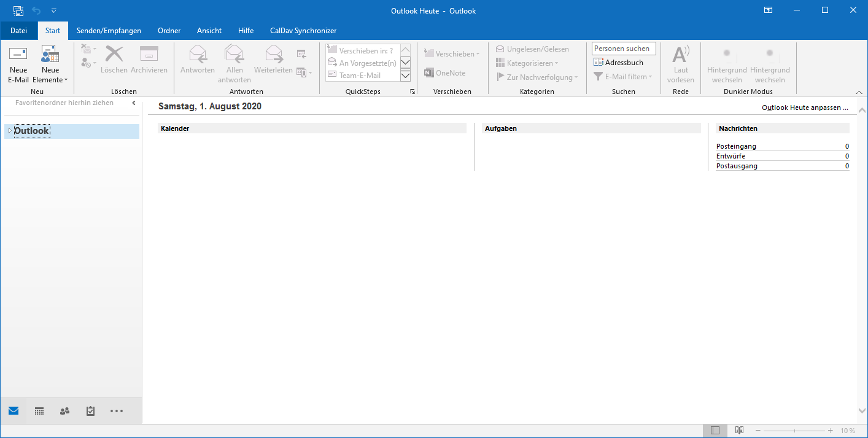The width and height of the screenshot is (868, 438).
Task: Toggle Ungelesen/Gelesen status
Action: pyautogui.click(x=532, y=49)
